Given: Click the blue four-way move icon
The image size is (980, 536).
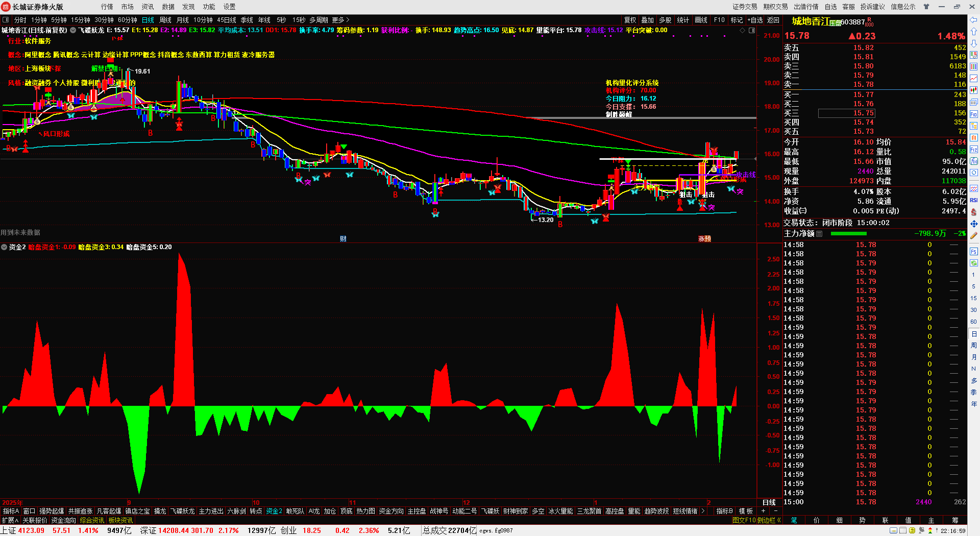Looking at the screenshot, I should [974, 224].
